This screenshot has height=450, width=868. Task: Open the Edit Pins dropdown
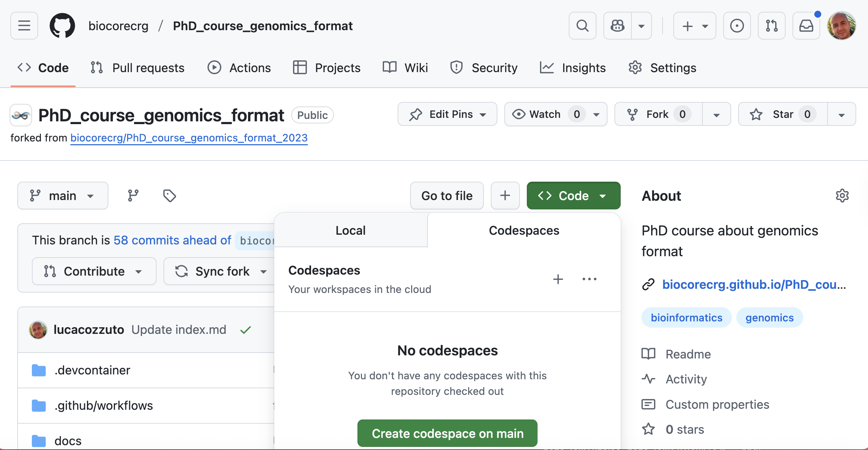coord(447,114)
